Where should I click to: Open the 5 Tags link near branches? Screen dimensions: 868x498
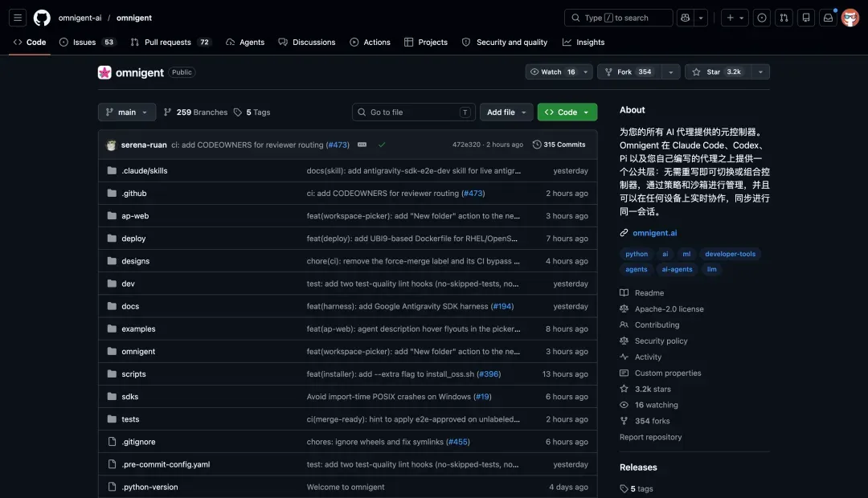coord(252,112)
